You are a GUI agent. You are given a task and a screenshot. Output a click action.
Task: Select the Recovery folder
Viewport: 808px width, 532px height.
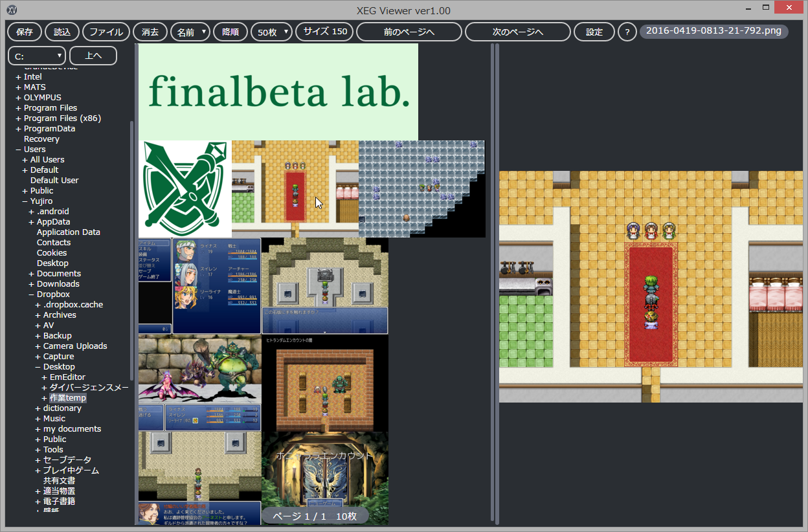41,139
